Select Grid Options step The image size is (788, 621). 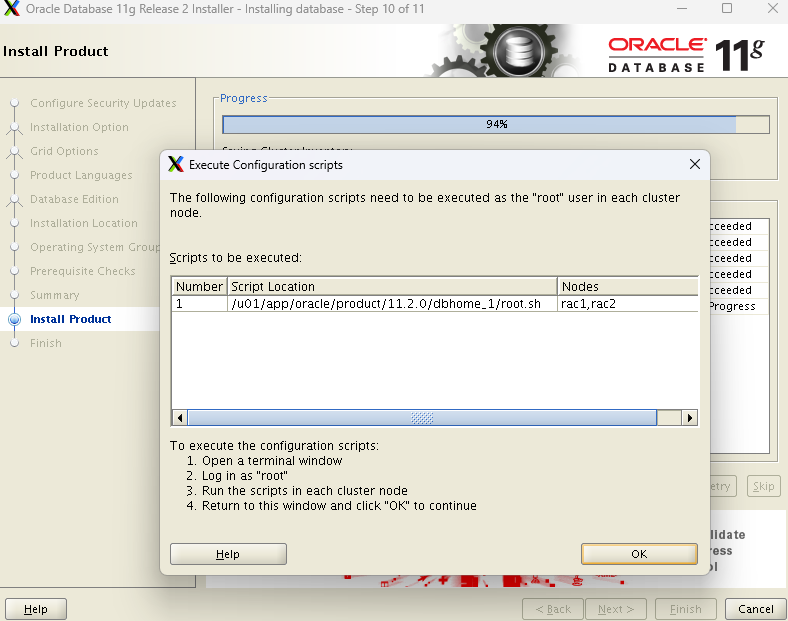coord(64,151)
